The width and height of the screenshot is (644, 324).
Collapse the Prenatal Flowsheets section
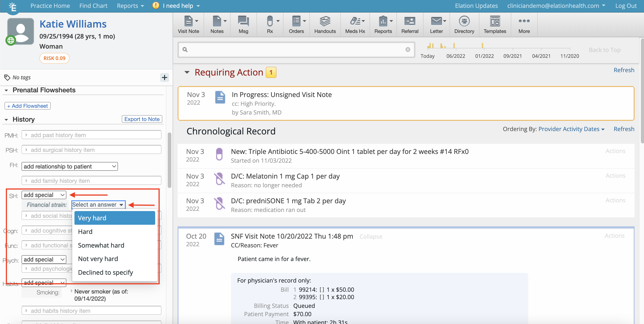pos(6,90)
